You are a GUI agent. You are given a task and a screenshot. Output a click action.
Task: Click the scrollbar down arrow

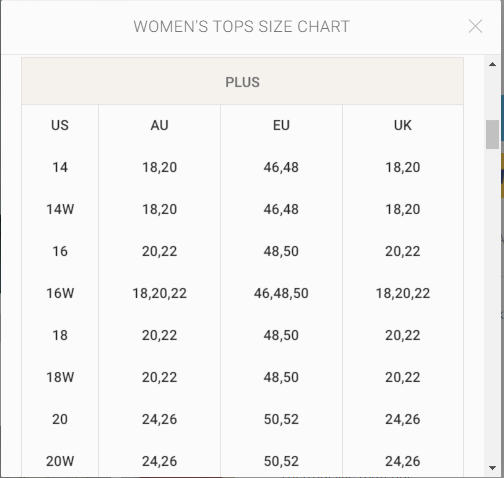[492, 468]
